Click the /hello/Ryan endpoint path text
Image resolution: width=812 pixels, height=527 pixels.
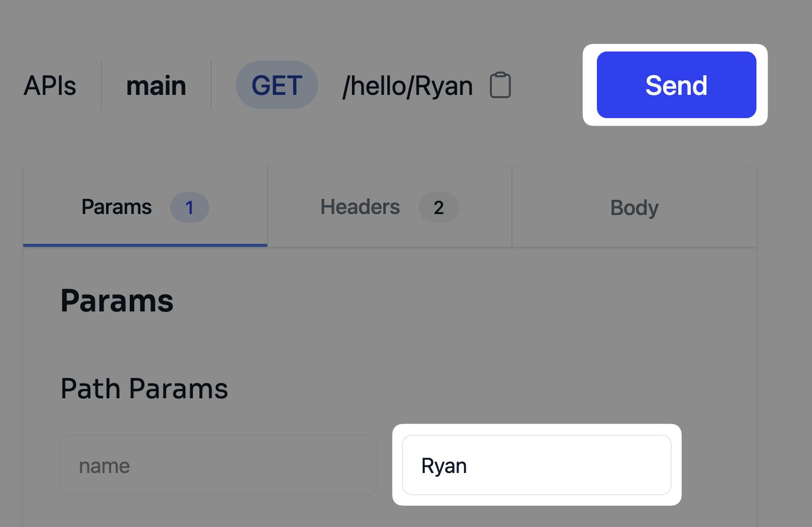coord(408,85)
